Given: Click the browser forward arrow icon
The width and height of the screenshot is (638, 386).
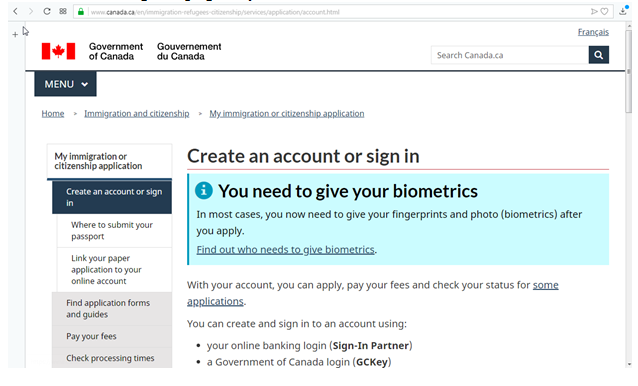Looking at the screenshot, I should (31, 11).
